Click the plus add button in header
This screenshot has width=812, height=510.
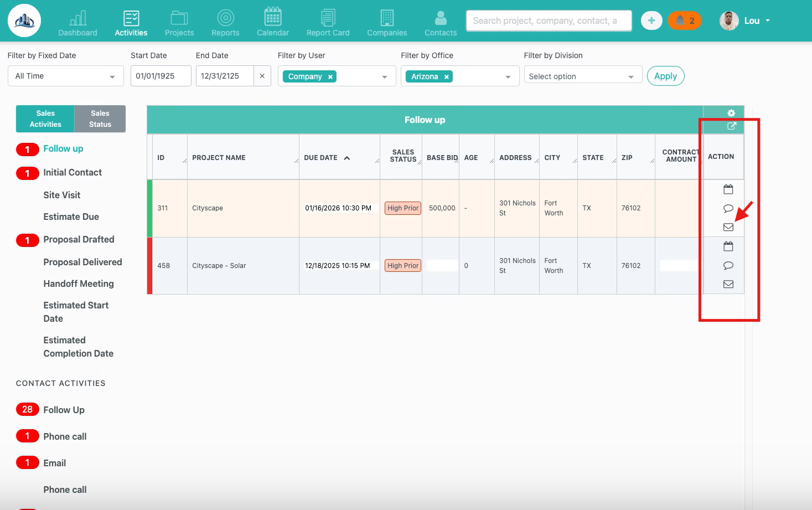[x=651, y=20]
